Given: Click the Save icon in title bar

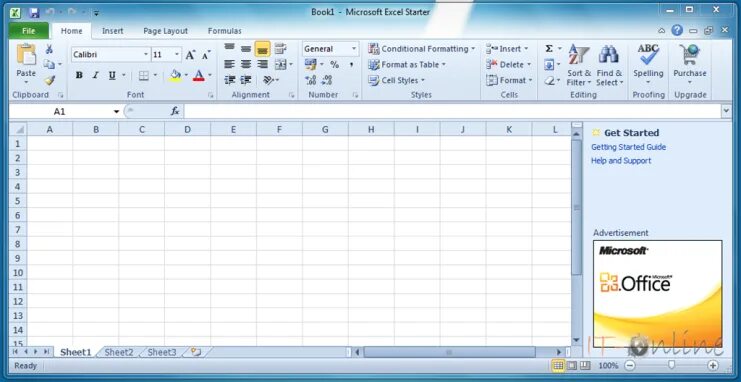Looking at the screenshot, I should pyautogui.click(x=34, y=12).
